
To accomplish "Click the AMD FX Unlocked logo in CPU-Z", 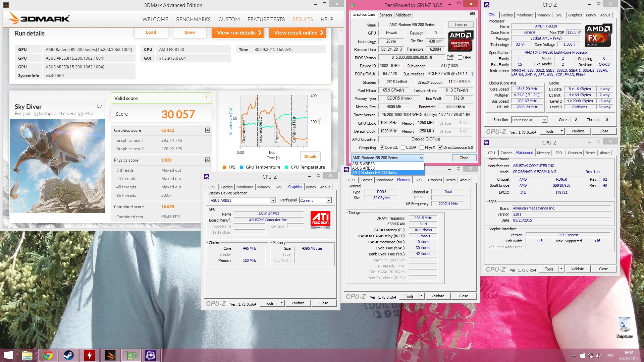I will (598, 35).
